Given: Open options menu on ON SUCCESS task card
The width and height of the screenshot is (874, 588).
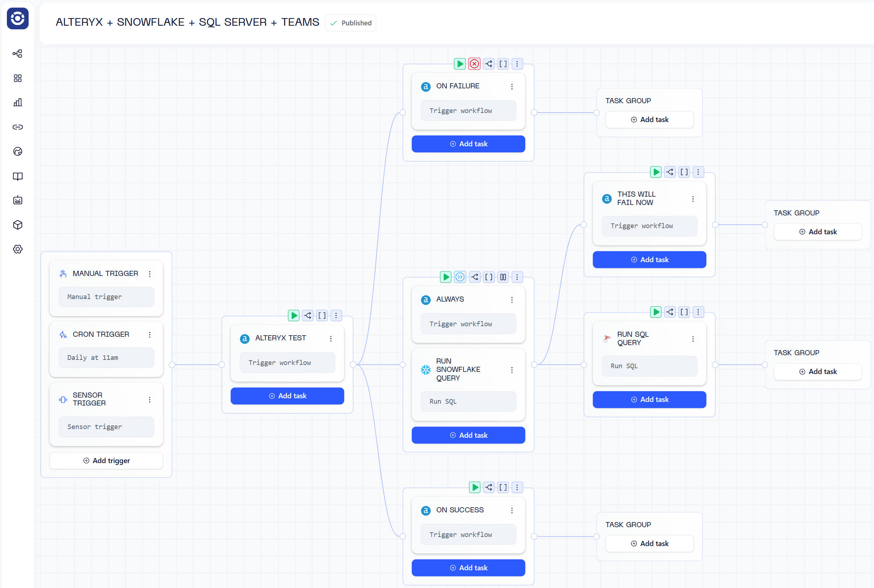Looking at the screenshot, I should 512,511.
